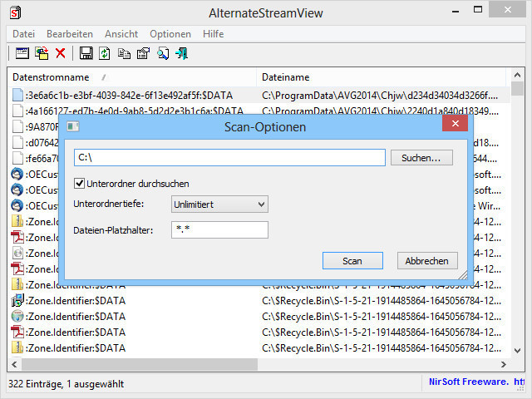Open Scan Options from the toolbar
Screen dimensions: 532x399
(22, 53)
